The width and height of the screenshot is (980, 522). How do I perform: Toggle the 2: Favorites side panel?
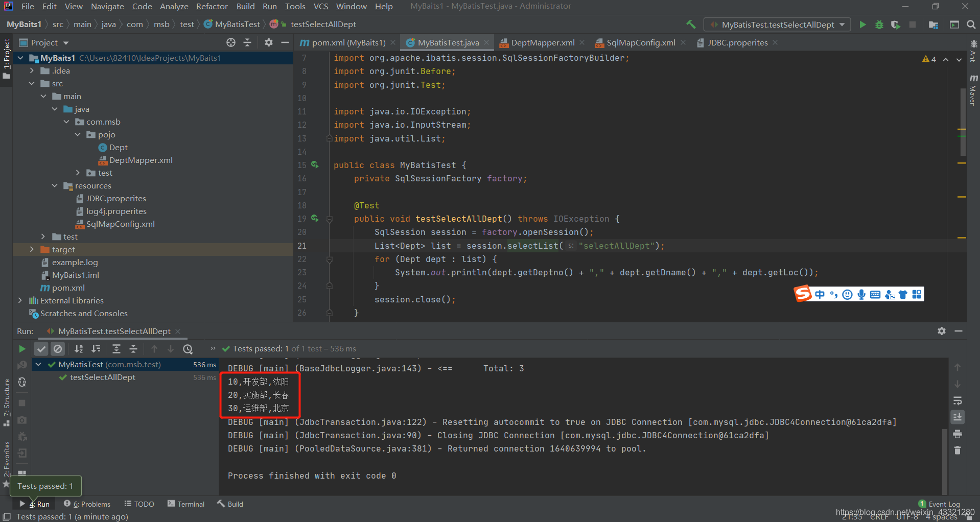point(7,464)
